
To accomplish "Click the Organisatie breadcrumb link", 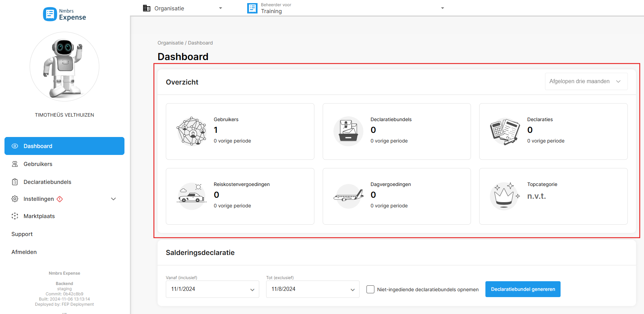I will coord(171,43).
